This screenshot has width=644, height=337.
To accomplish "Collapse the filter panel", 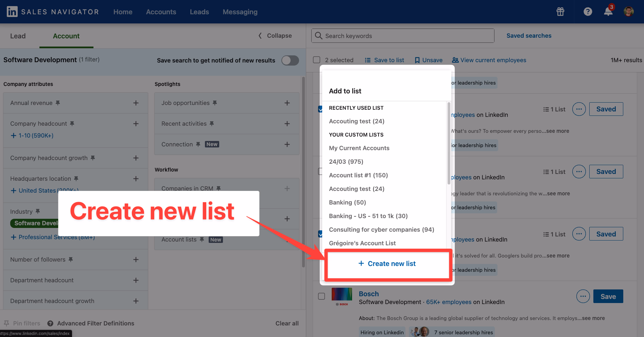I will point(275,36).
